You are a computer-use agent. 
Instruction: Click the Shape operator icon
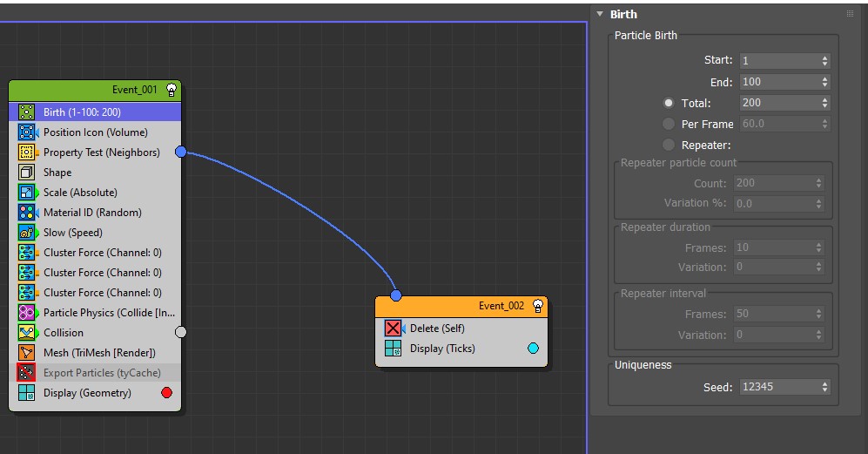[x=26, y=173]
